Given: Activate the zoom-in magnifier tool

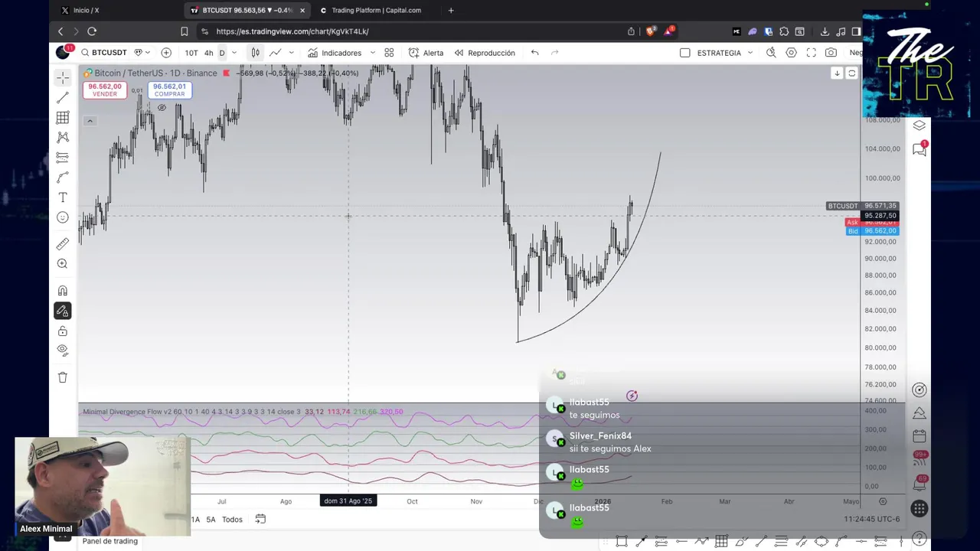Looking at the screenshot, I should [x=63, y=264].
